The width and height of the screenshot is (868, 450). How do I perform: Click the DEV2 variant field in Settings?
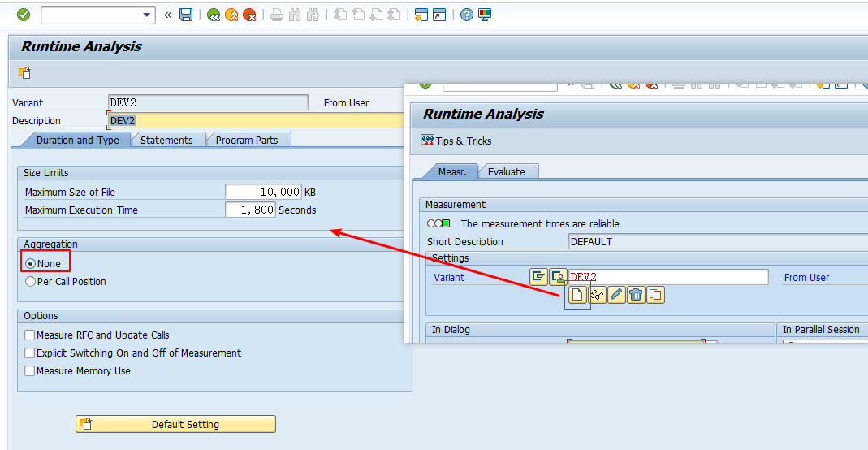click(x=668, y=277)
